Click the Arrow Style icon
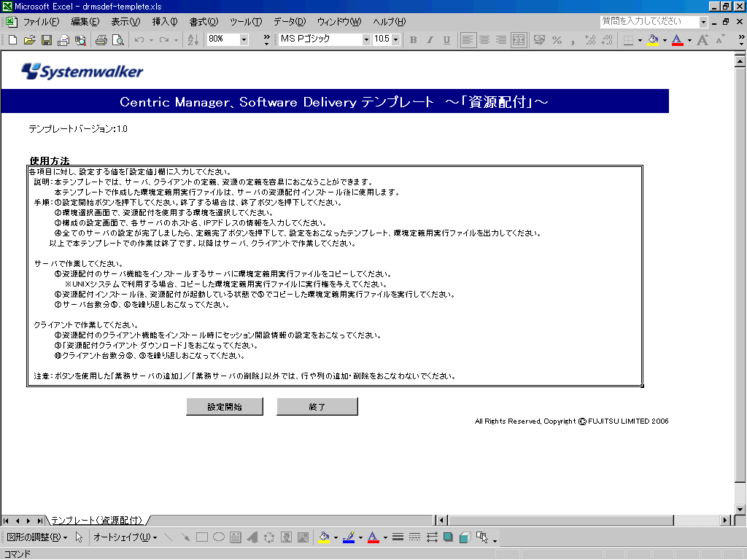 click(432, 537)
